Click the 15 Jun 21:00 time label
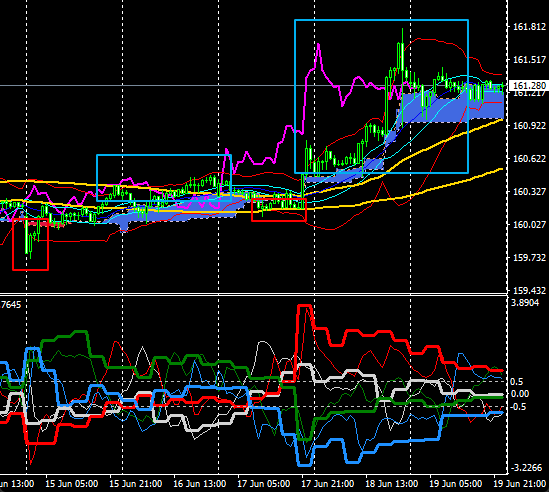Image resolution: width=549 pixels, height=492 pixels. click(x=136, y=484)
